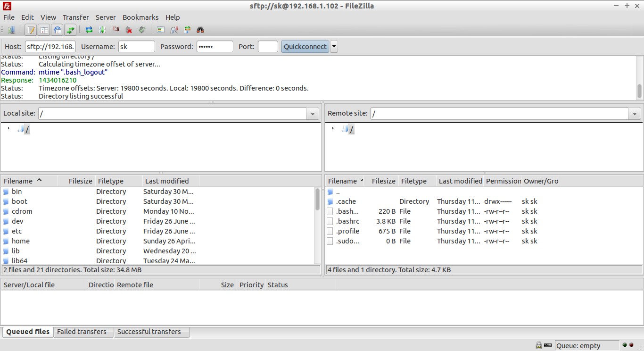
Task: Open the Site Manager icon
Action: (x=11, y=30)
